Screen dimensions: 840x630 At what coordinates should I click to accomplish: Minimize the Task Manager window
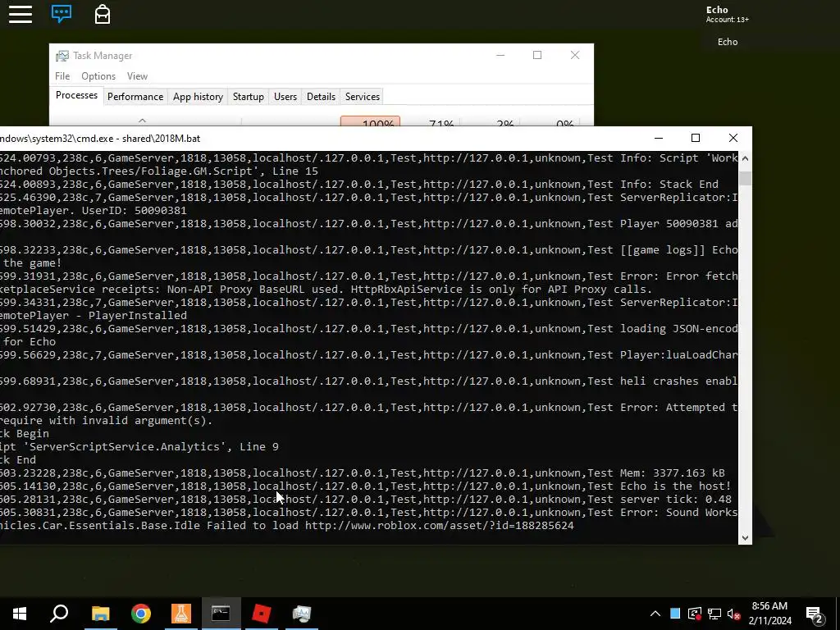500,55
